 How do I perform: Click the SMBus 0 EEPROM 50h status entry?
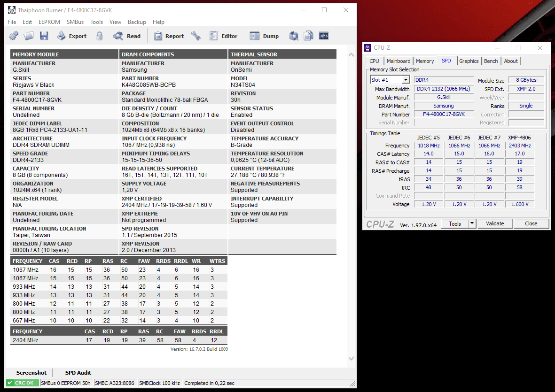(x=66, y=383)
